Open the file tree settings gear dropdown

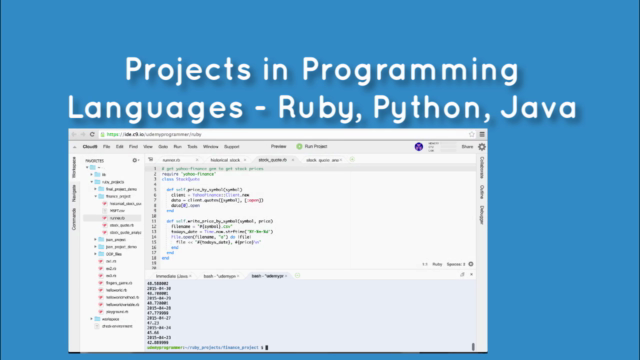click(x=136, y=160)
